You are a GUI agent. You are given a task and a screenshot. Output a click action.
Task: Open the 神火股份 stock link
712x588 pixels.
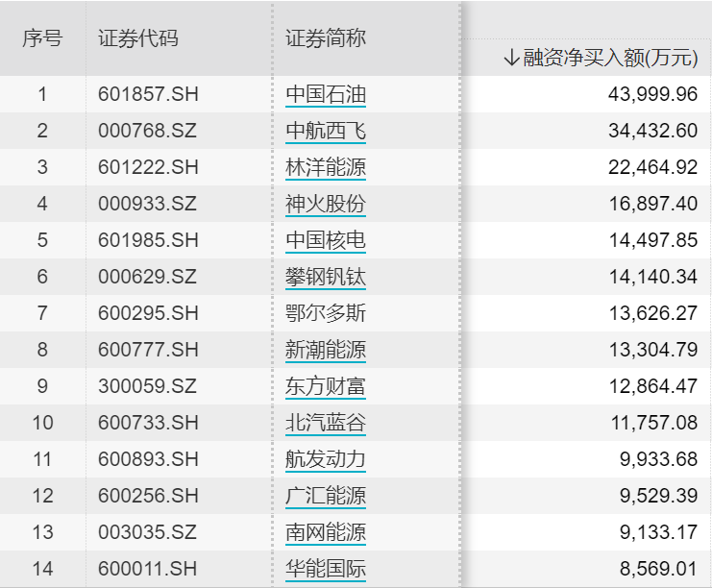coord(326,204)
